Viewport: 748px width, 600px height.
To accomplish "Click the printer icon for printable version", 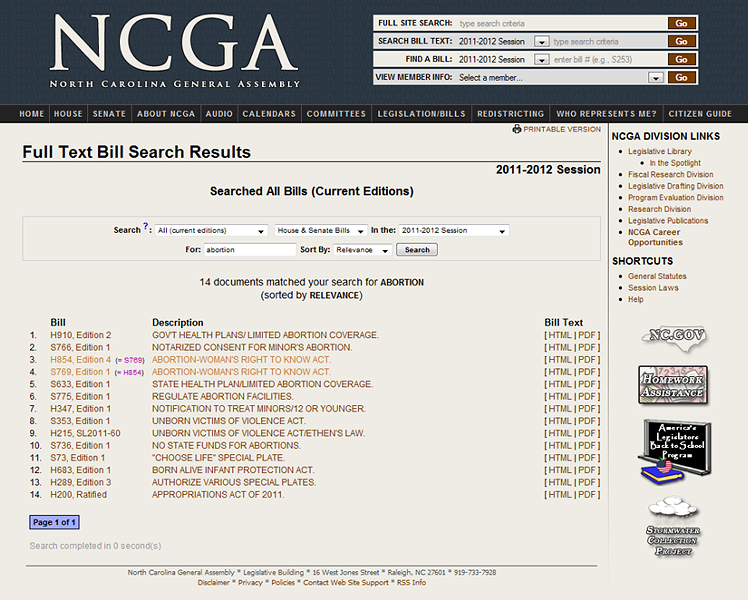I will pos(517,129).
